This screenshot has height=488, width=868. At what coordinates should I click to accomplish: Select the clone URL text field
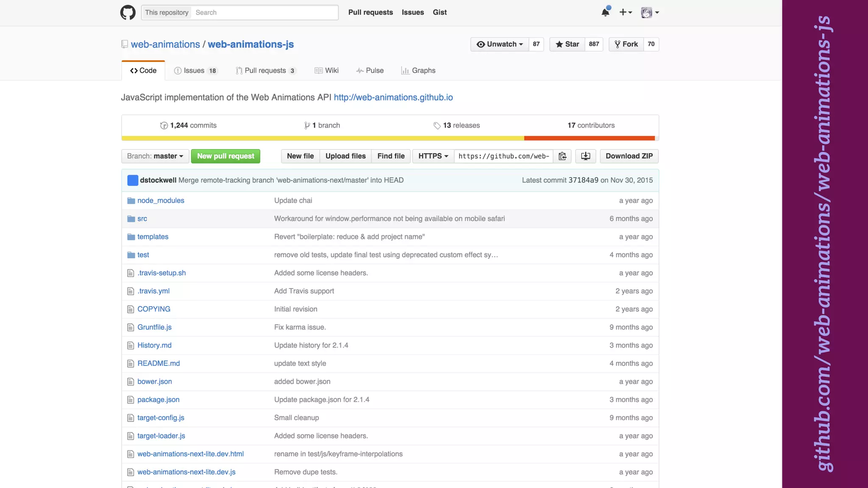point(504,156)
